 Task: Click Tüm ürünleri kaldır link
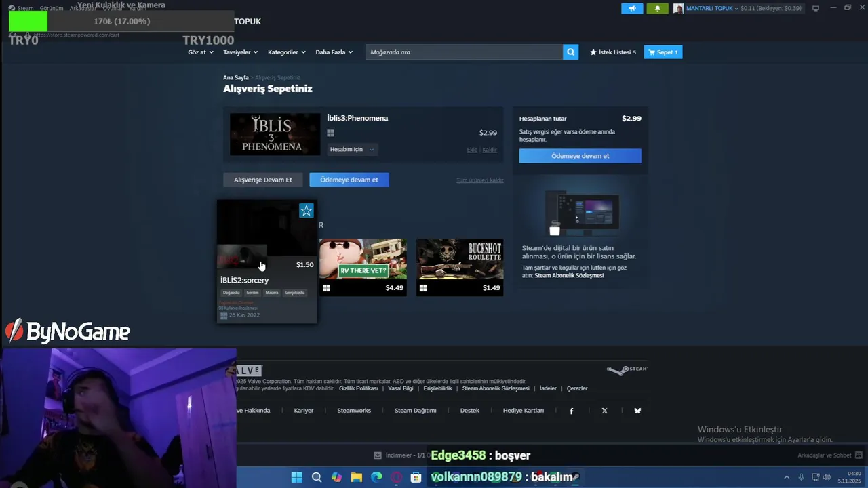(x=479, y=180)
